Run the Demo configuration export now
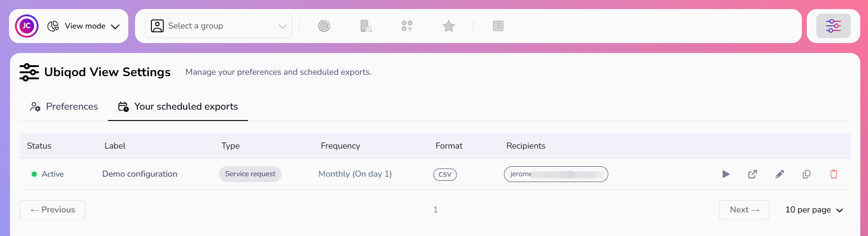 726,174
